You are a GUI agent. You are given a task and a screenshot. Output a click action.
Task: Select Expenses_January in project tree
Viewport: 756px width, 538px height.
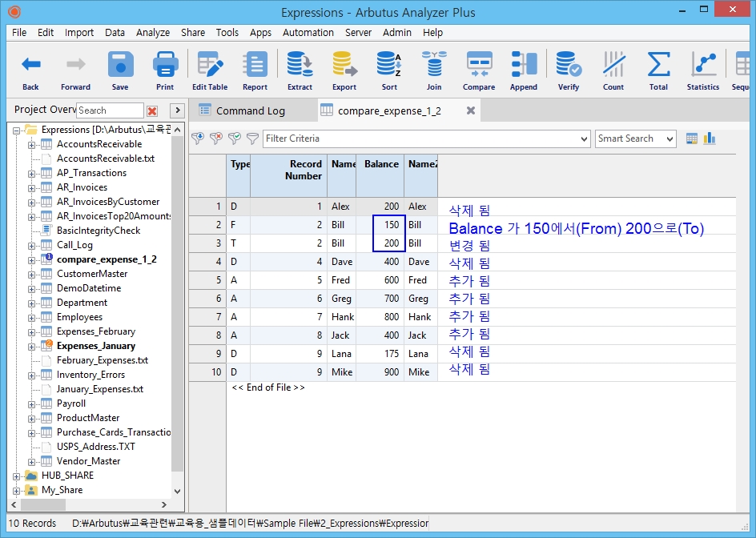tap(96, 346)
